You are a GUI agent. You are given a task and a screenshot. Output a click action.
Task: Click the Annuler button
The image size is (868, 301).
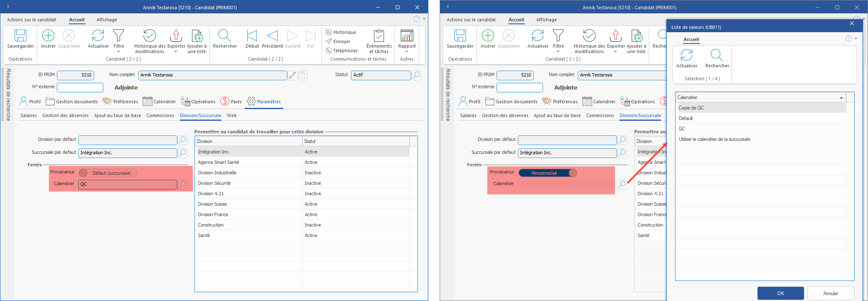(x=830, y=293)
